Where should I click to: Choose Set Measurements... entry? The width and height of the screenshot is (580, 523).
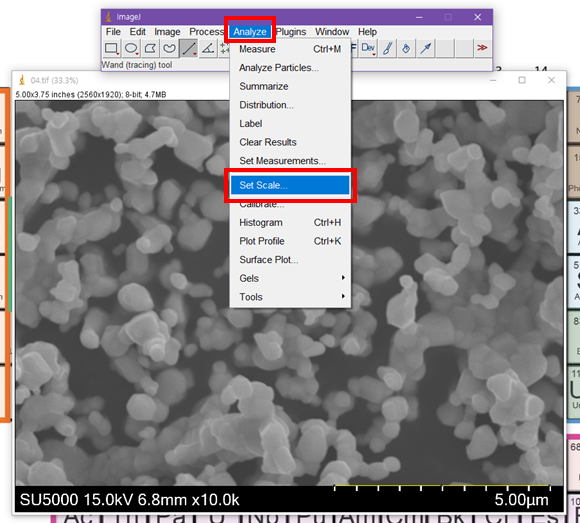click(290, 161)
